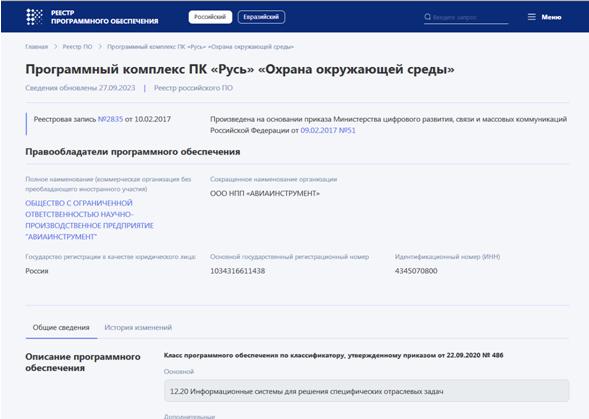Click the page title Программный комплекс ПК «Русь»

point(240,69)
